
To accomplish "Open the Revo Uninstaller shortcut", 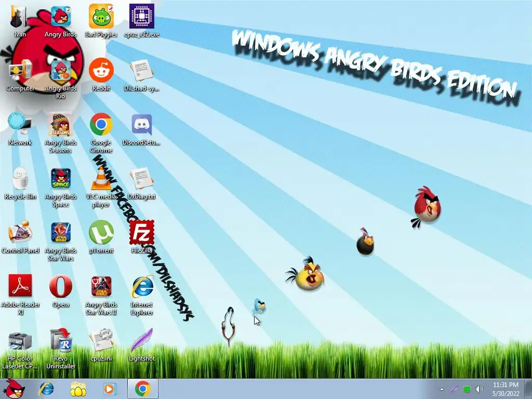I will (61, 340).
